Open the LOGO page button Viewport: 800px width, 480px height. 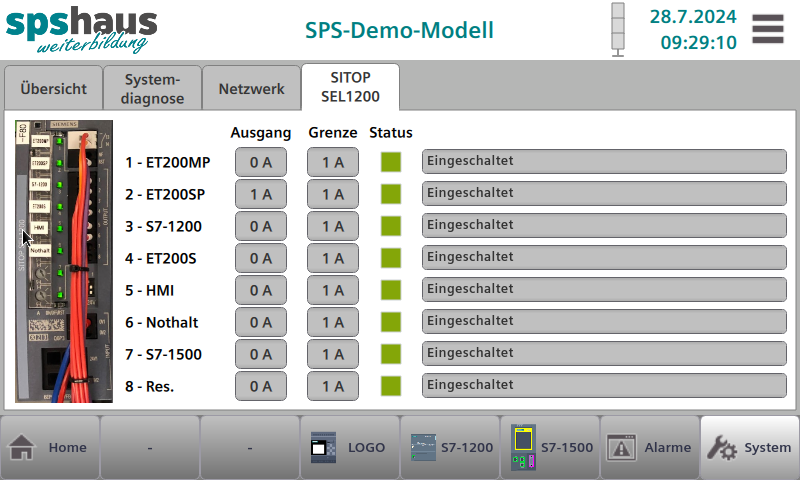click(x=349, y=447)
